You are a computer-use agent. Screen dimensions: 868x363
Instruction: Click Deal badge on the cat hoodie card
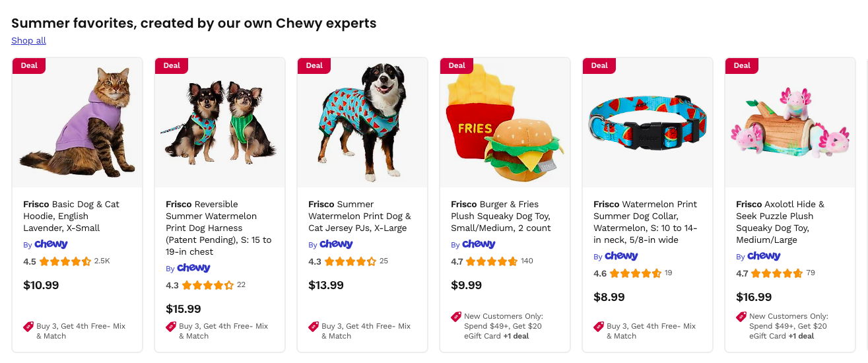click(x=29, y=65)
